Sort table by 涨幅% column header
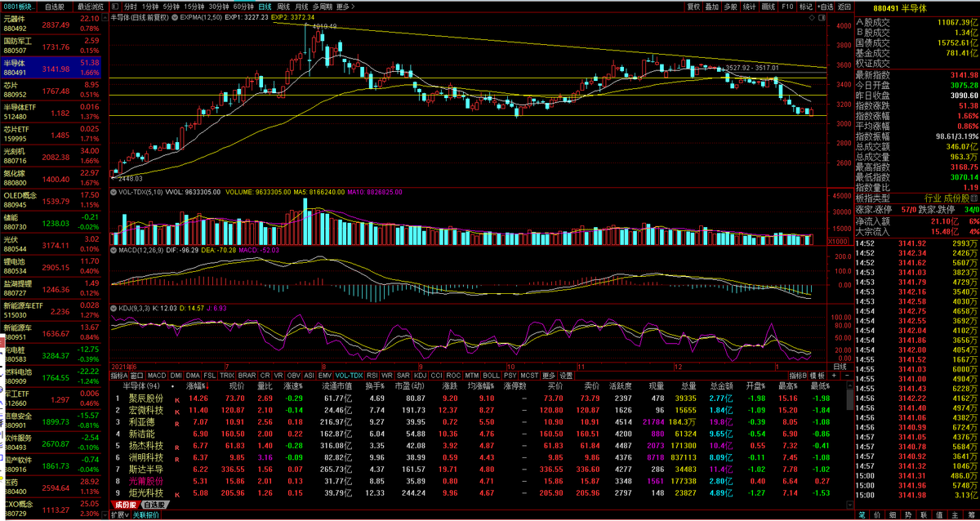Screen dimensions: 980x521 pos(196,386)
